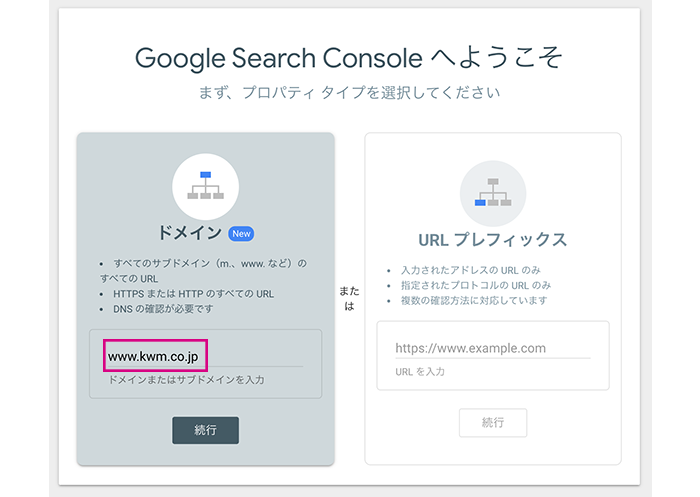Click the ドメインまたはサブドメインを入力 hint text

coord(187,380)
